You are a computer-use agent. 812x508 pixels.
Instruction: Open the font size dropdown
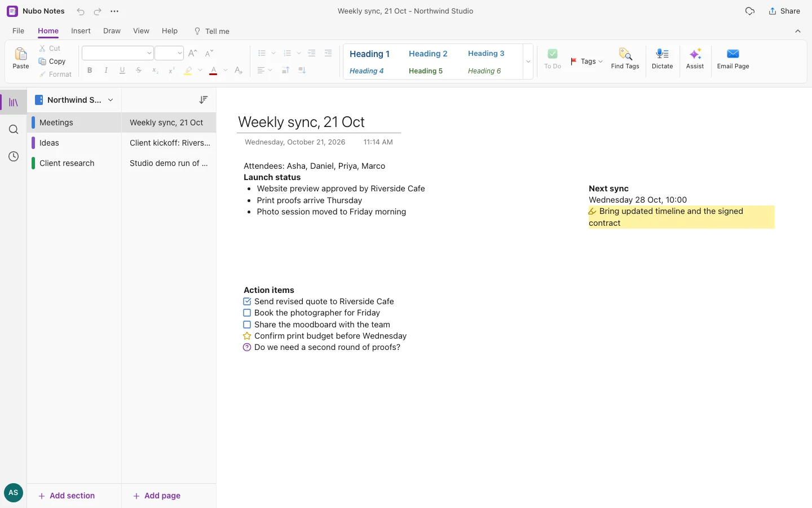180,53
